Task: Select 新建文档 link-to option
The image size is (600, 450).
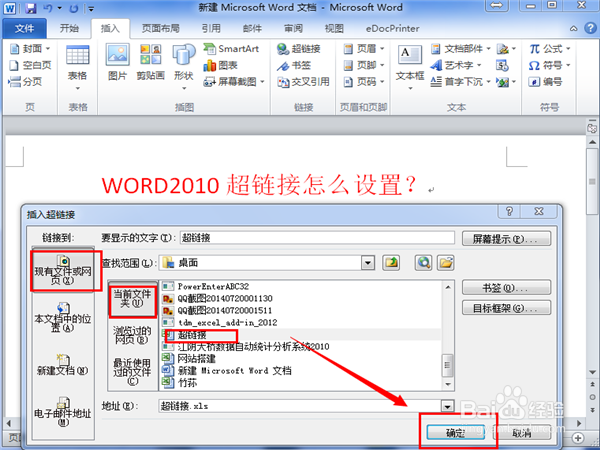Action: click(x=63, y=365)
